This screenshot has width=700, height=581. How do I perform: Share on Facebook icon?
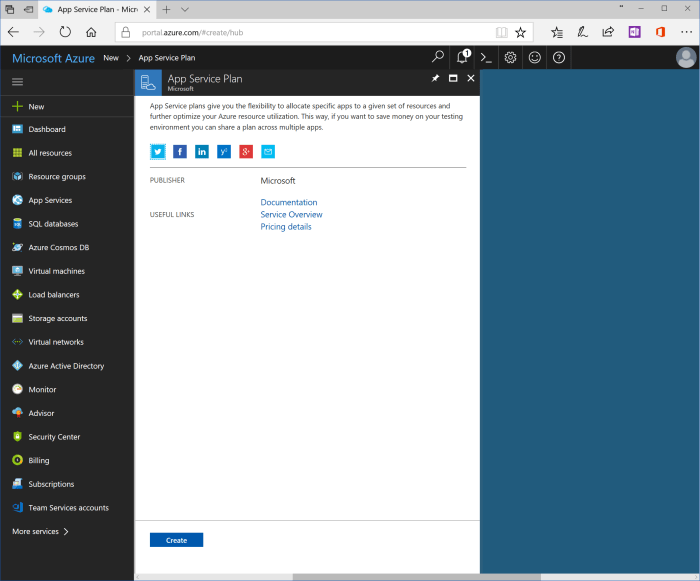tap(180, 152)
